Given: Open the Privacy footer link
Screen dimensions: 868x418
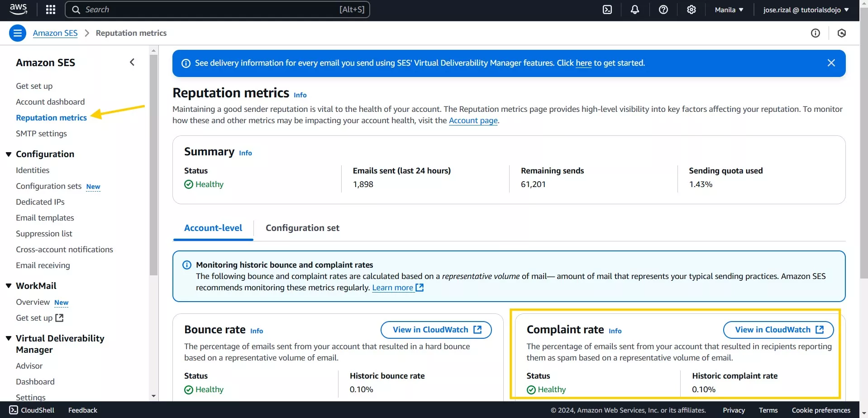Looking at the screenshot, I should point(734,410).
